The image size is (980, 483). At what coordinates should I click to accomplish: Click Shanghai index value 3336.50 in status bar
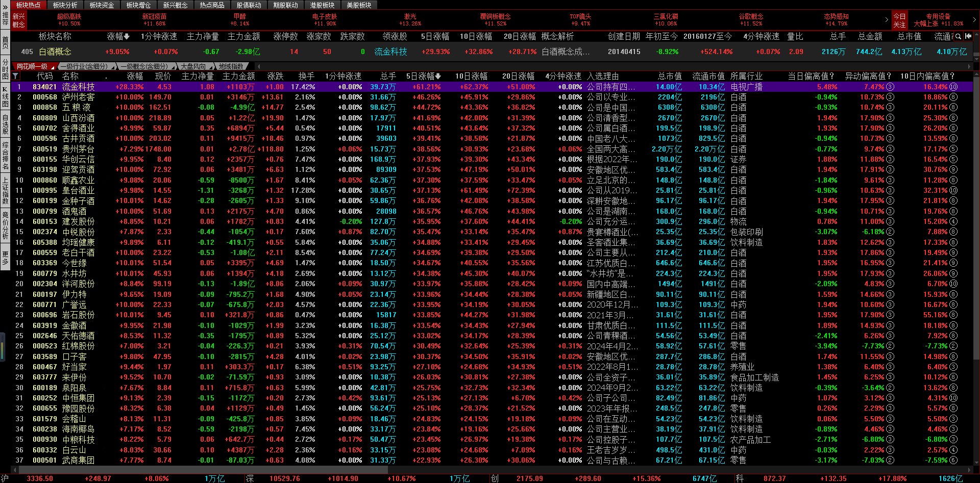(39, 478)
